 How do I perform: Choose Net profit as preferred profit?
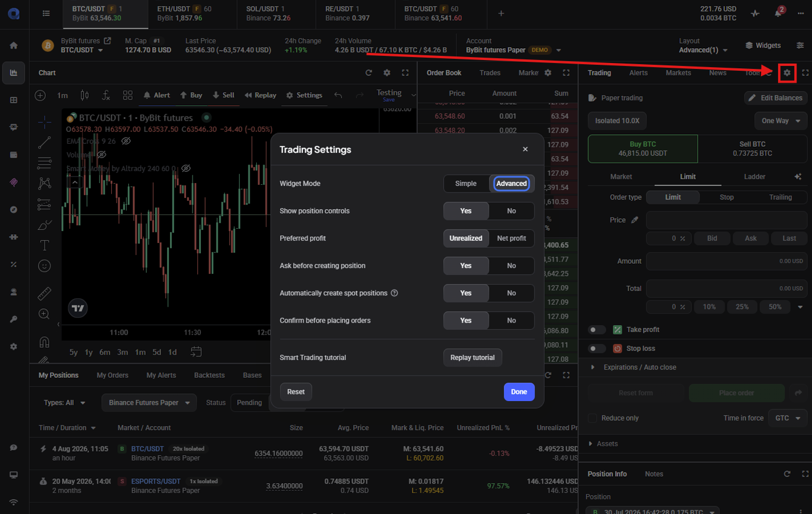[512, 238]
